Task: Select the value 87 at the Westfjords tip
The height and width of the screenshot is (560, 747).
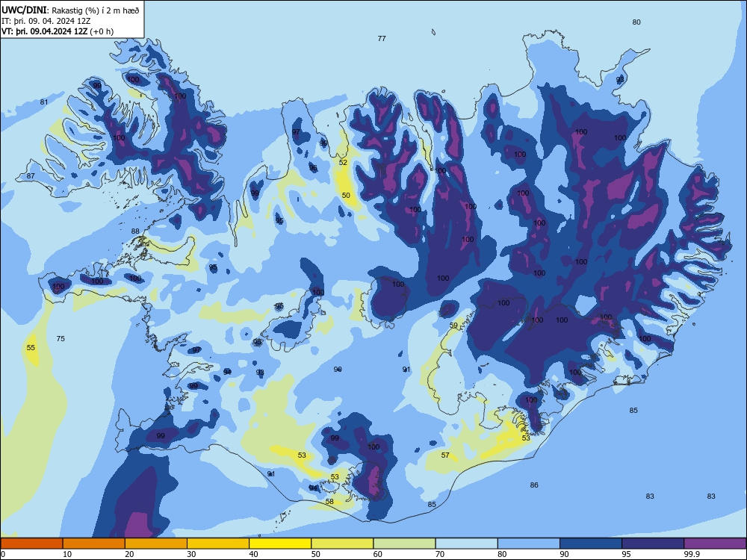Action: (31, 175)
